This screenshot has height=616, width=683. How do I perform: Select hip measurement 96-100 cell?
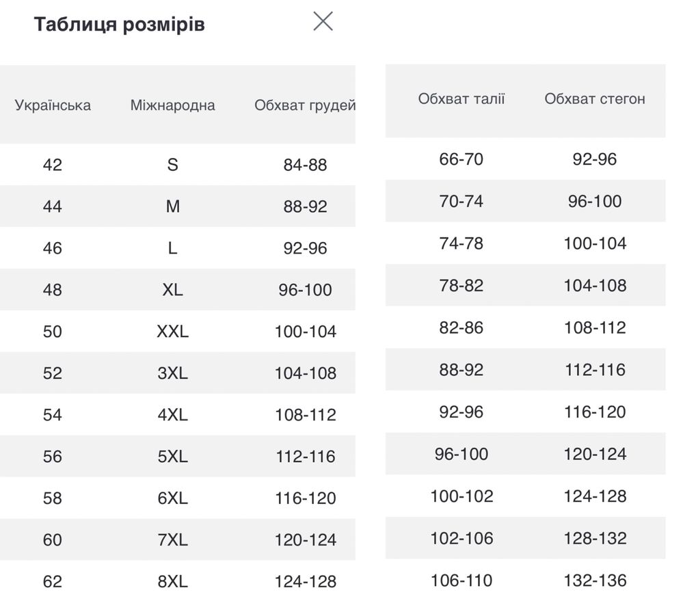595,201
